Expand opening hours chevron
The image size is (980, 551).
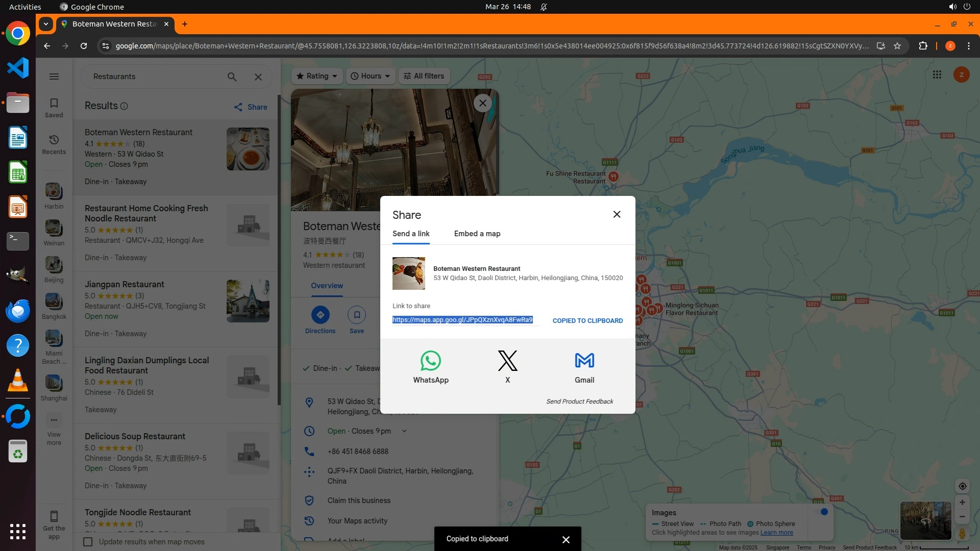(x=404, y=431)
